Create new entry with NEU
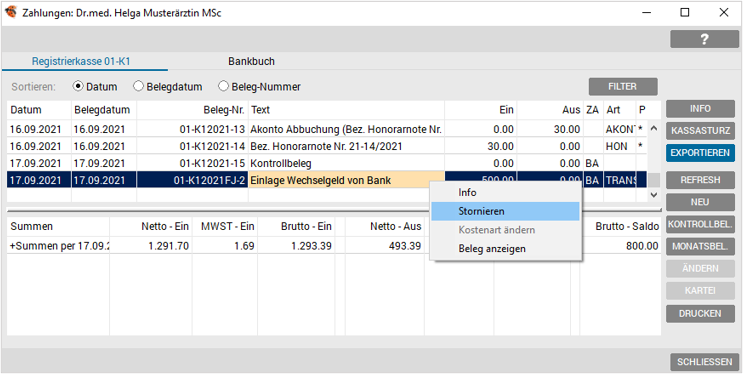743x374 pixels. tap(700, 202)
